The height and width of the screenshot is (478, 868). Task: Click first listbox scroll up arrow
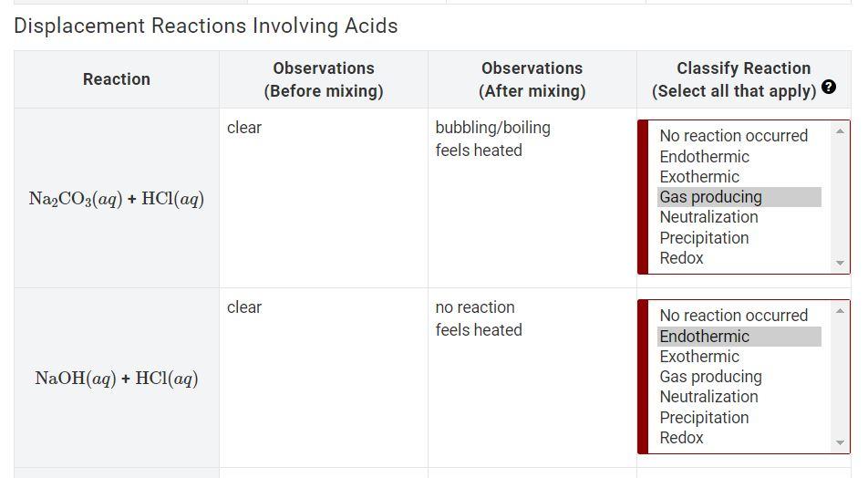tap(840, 131)
